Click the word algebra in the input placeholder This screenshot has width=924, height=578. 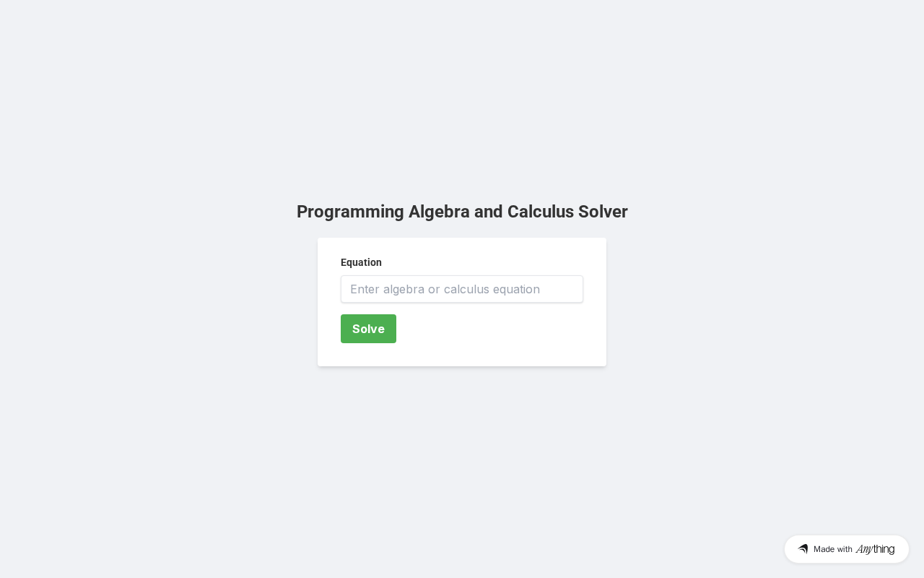[404, 289]
